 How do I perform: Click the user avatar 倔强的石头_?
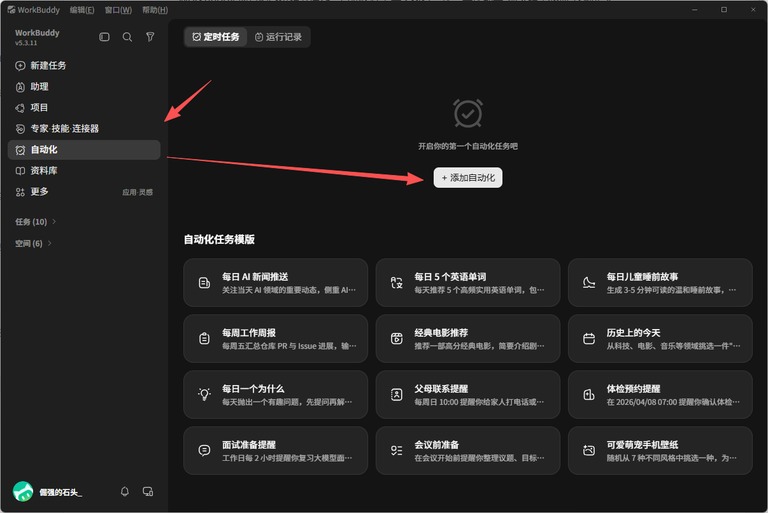pyautogui.click(x=23, y=491)
